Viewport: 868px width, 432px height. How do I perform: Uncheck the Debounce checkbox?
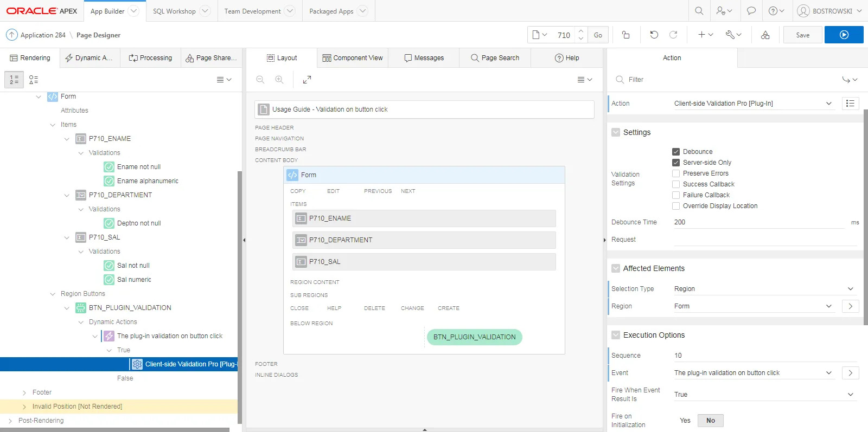click(x=676, y=152)
